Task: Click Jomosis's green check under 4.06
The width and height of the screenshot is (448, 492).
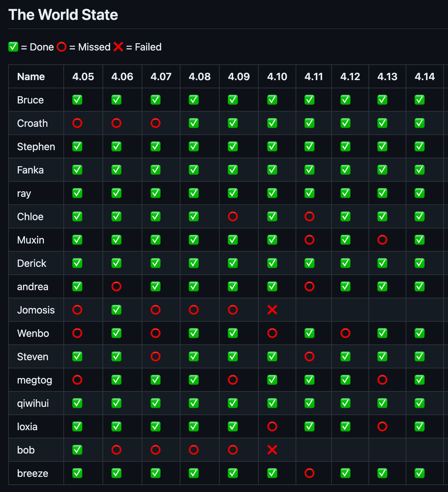Action: pos(116,310)
